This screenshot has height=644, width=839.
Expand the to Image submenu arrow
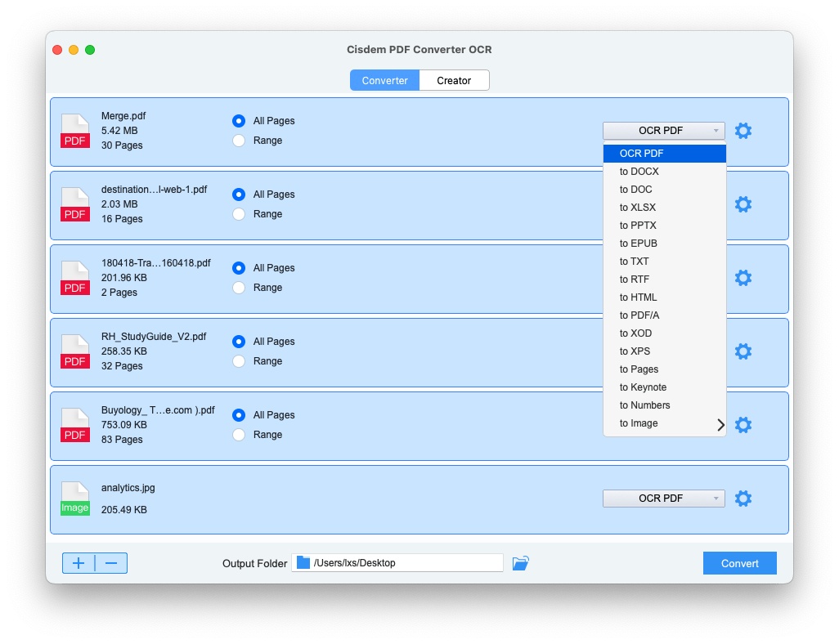pyautogui.click(x=720, y=424)
